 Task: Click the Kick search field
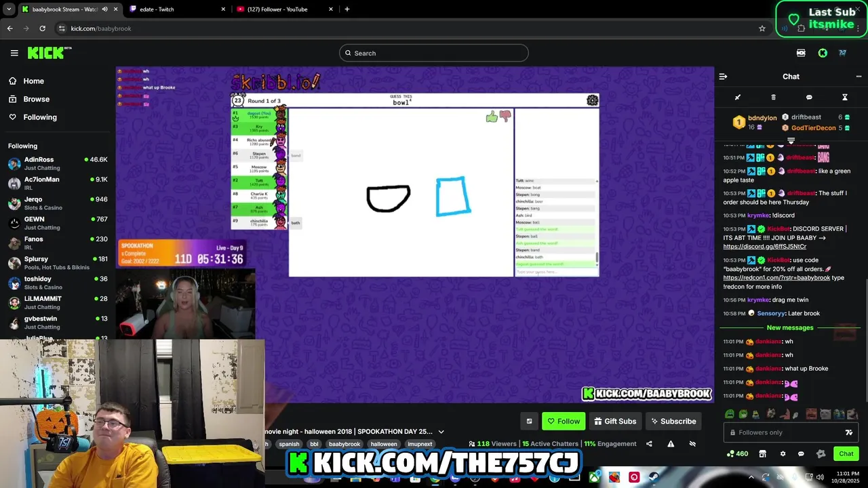pyautogui.click(x=434, y=53)
